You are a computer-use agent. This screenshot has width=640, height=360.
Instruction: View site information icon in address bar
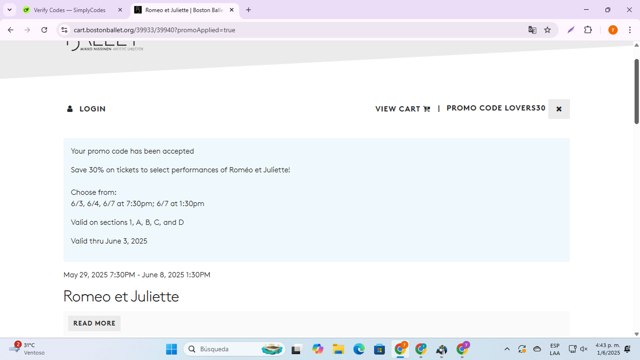(x=64, y=30)
